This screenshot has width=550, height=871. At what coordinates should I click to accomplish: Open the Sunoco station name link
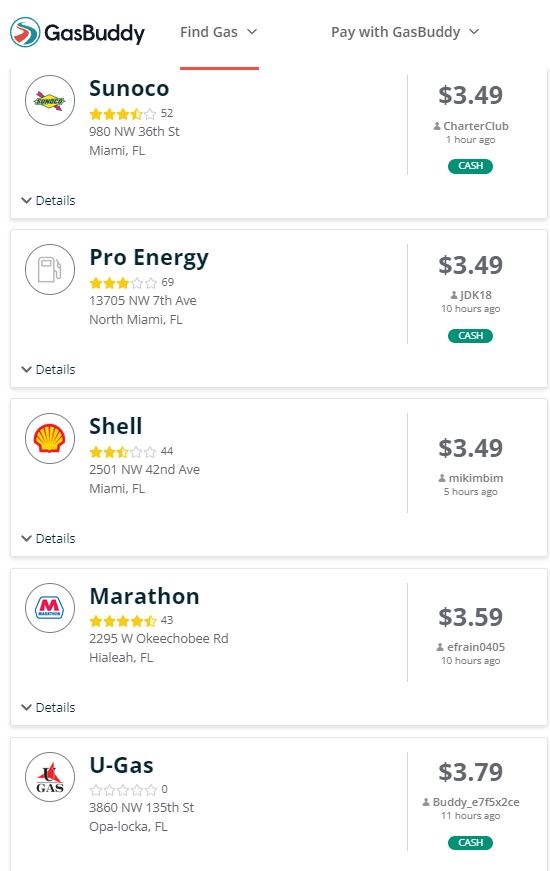pos(129,88)
